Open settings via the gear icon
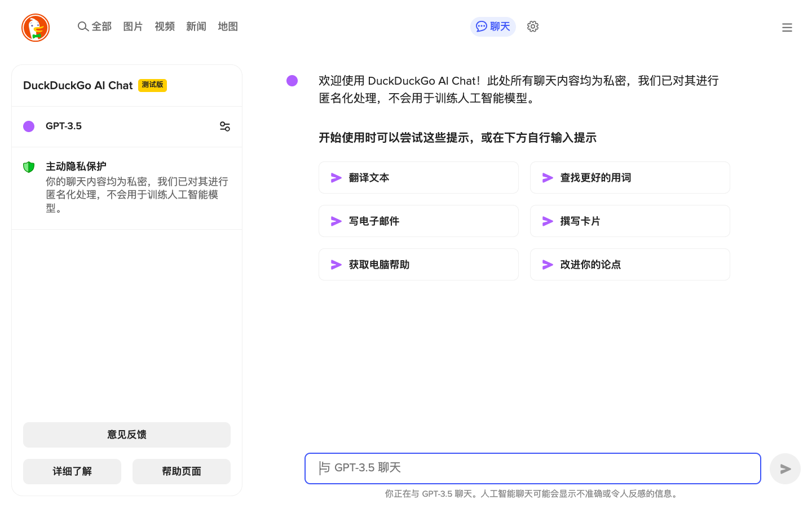Image resolution: width=812 pixels, height=508 pixels. click(x=532, y=27)
